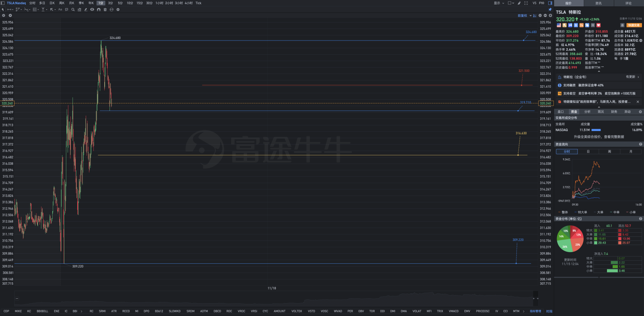Image resolution: width=644 pixels, height=316 pixels.
Task: Enable the magnet snap tool
Action: click(99, 10)
